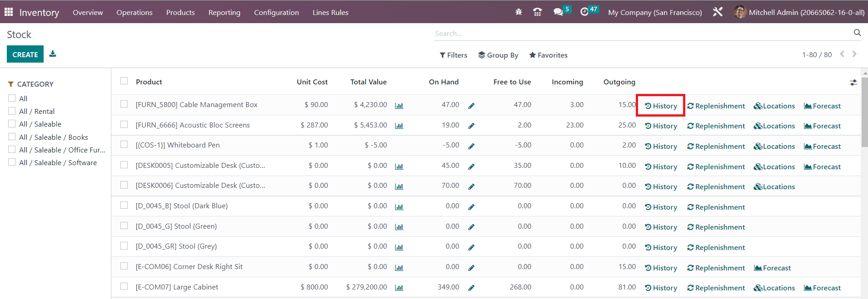
Task: Open the Configuration menu
Action: coord(276,12)
